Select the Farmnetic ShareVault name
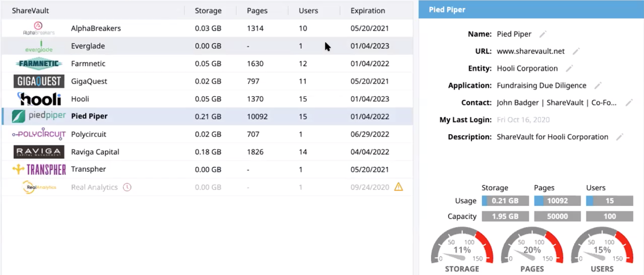Viewport: 644px width, 275px height. coord(88,64)
